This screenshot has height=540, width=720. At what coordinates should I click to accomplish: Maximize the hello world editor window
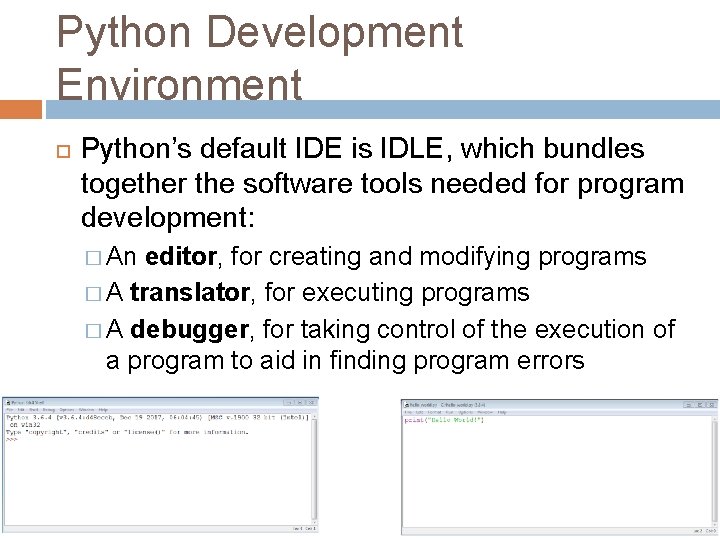click(x=700, y=405)
